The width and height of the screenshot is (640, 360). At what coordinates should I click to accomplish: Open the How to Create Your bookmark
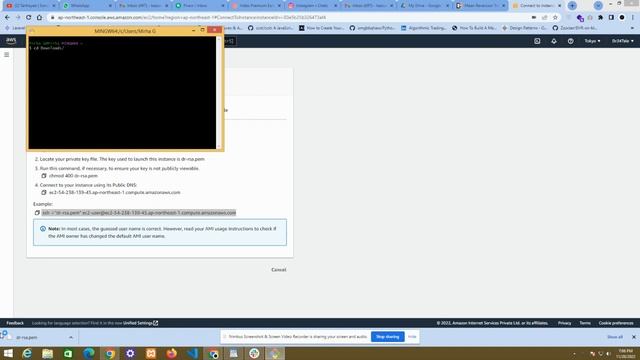pos(321,28)
